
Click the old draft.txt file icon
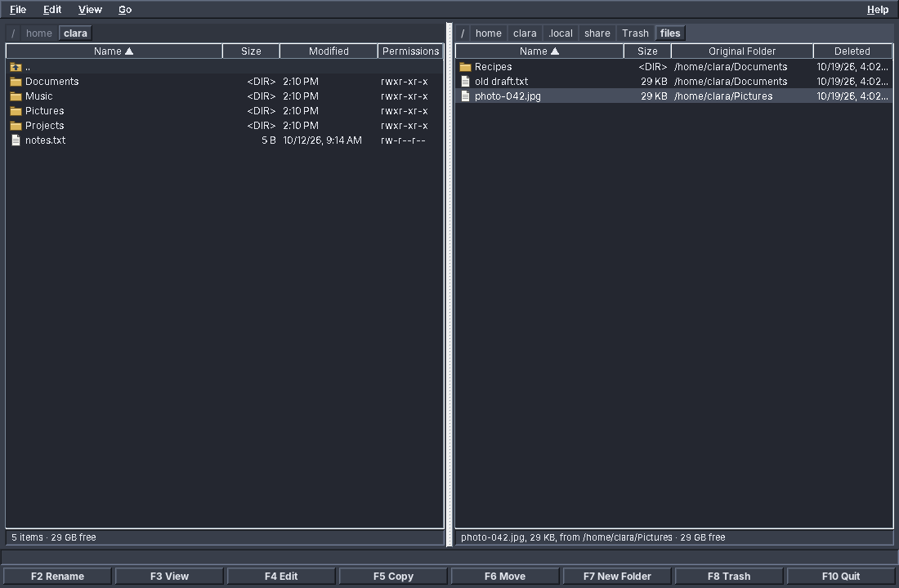[466, 82]
